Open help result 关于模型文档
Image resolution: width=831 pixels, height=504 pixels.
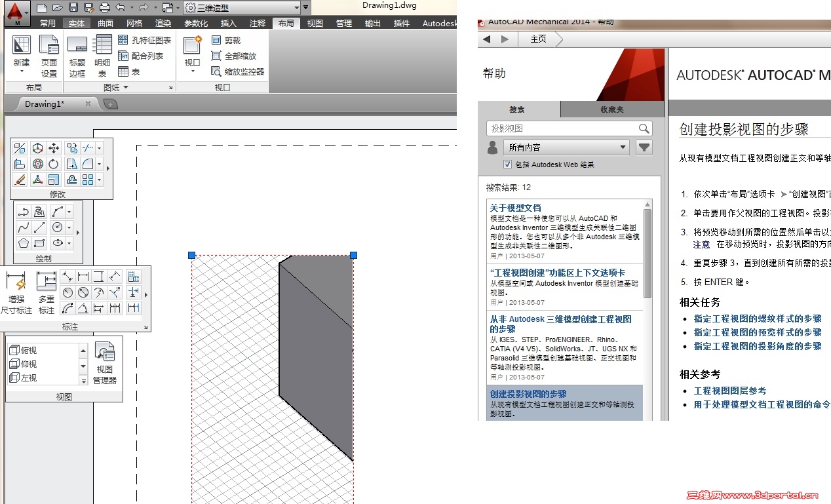coord(516,207)
